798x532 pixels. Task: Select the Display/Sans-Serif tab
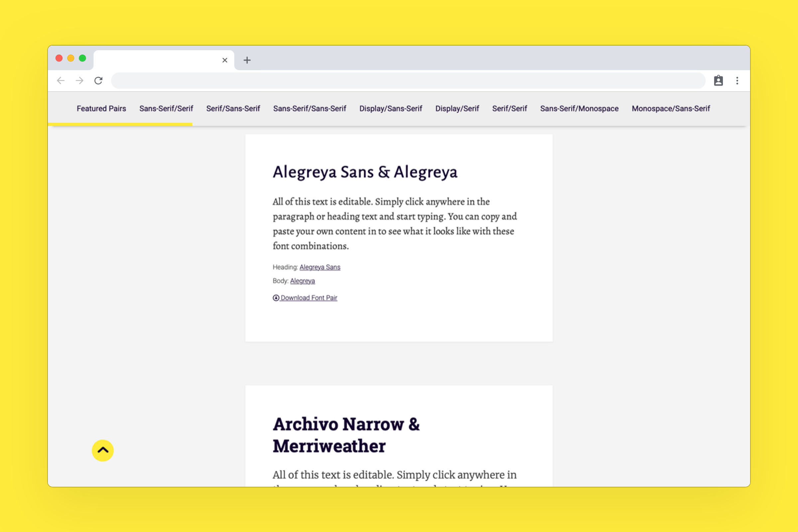coord(390,109)
